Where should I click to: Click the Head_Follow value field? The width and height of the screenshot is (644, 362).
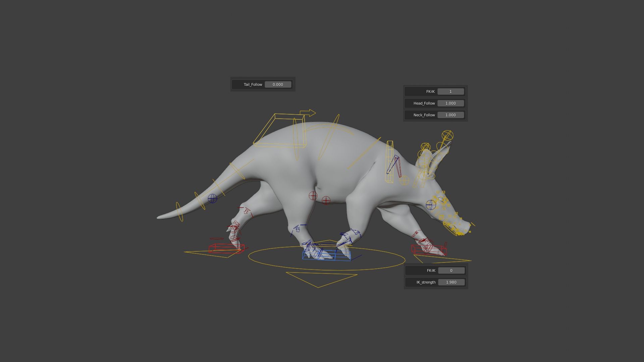(x=450, y=103)
